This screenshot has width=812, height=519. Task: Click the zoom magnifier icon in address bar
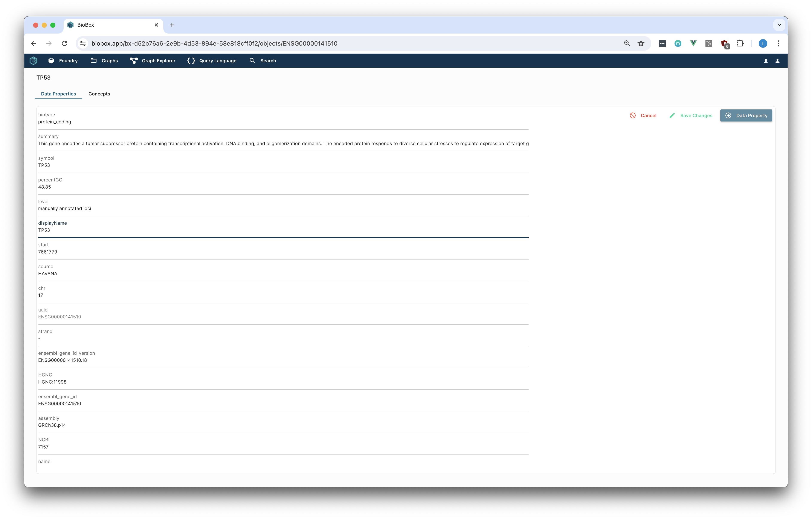click(x=627, y=43)
